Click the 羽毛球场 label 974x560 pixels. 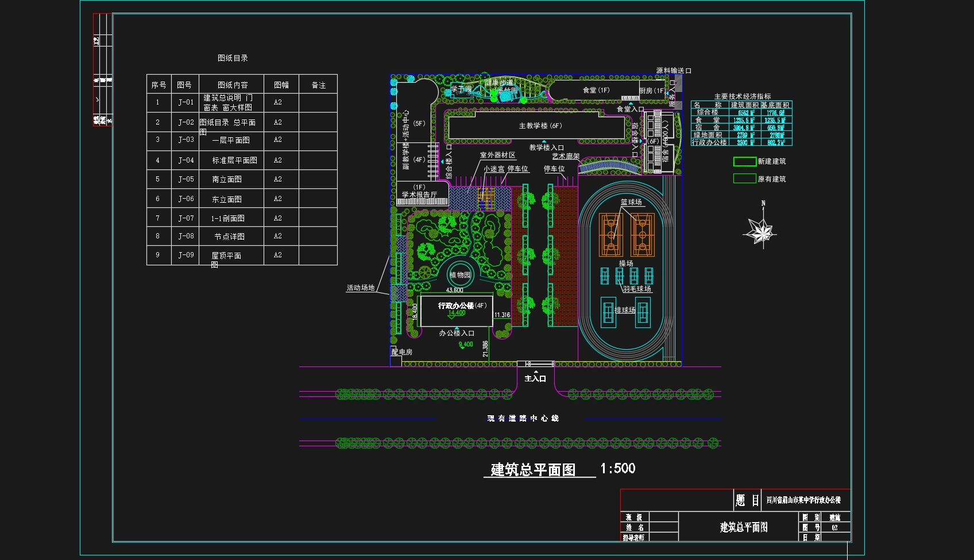pos(637,289)
